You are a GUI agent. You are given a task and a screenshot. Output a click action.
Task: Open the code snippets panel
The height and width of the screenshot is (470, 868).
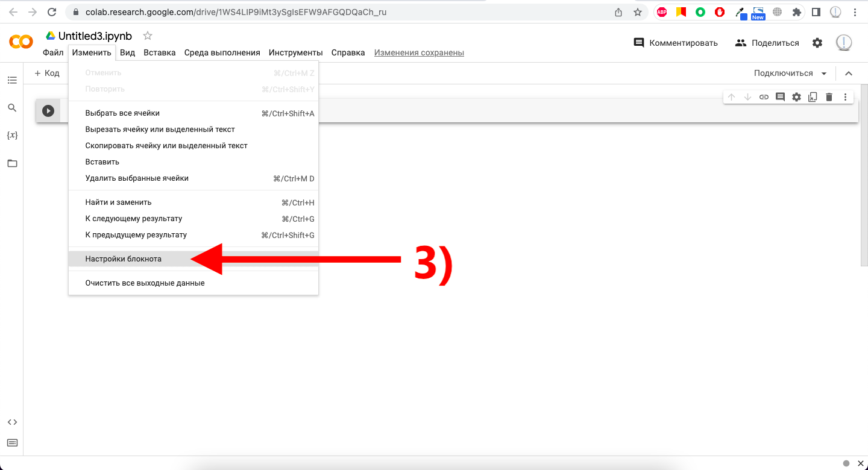coord(12,422)
